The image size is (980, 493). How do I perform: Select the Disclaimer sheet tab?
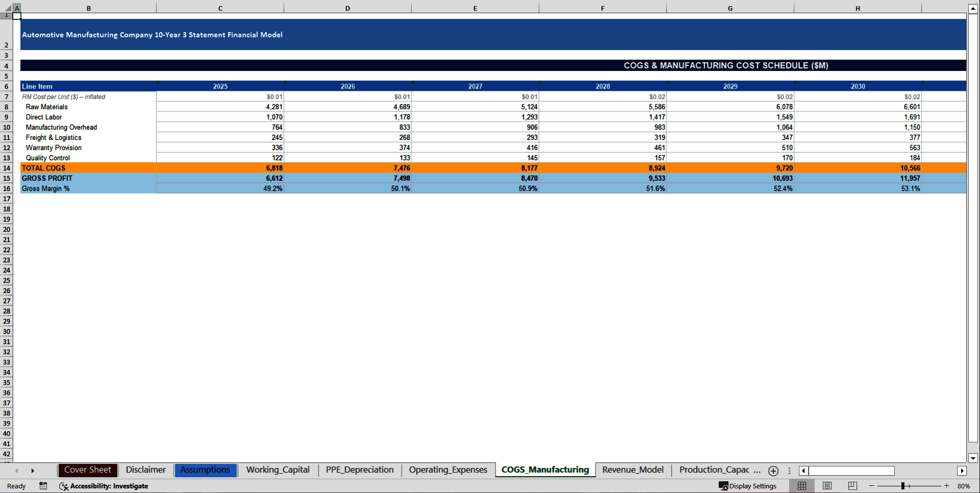[145, 470]
